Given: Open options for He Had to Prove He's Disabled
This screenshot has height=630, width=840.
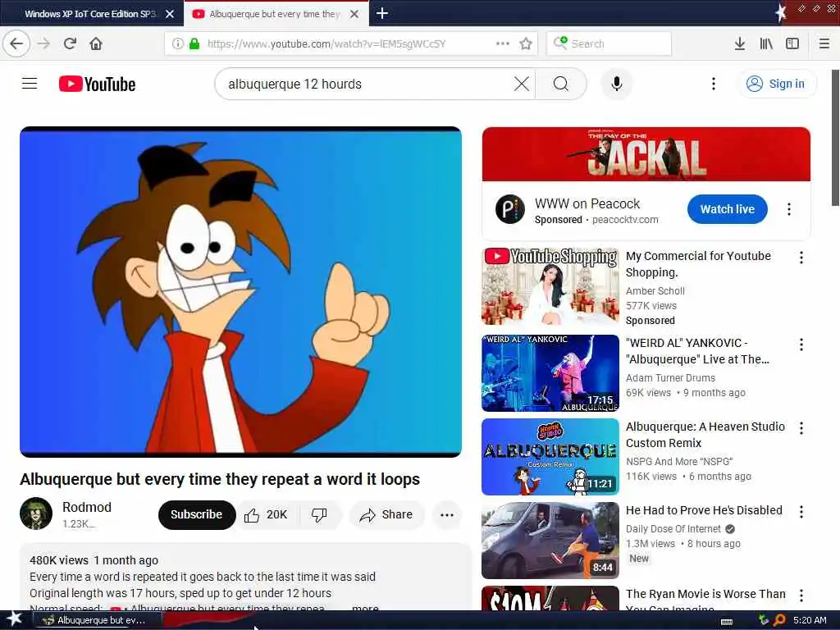Looking at the screenshot, I should [801, 512].
